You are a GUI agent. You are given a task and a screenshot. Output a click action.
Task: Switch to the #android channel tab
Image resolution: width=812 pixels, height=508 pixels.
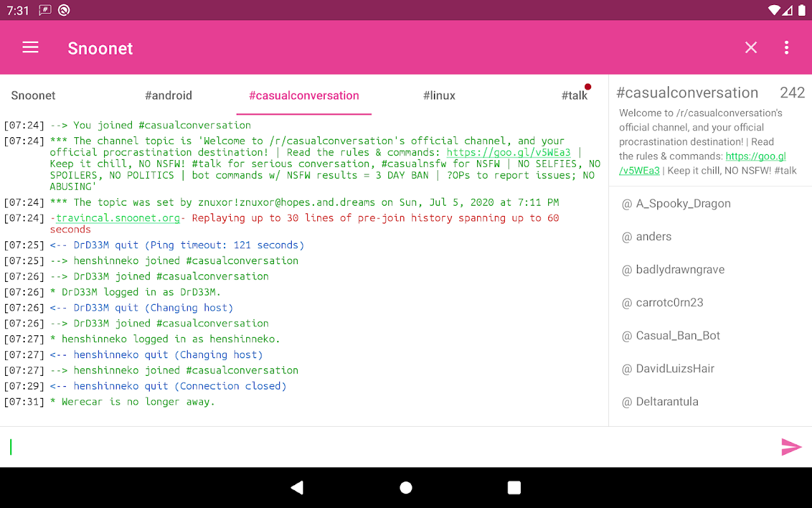[x=169, y=95]
